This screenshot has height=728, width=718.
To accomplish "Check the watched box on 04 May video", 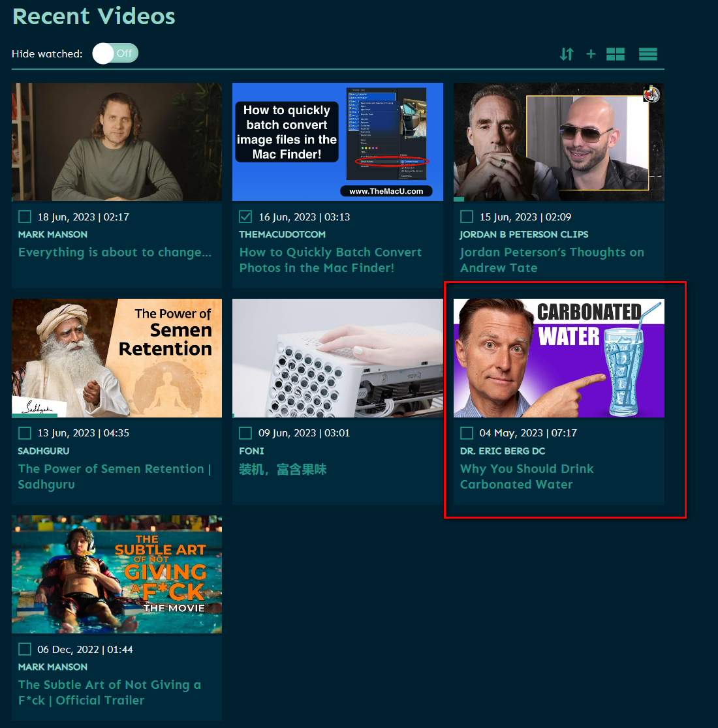I will point(467,433).
